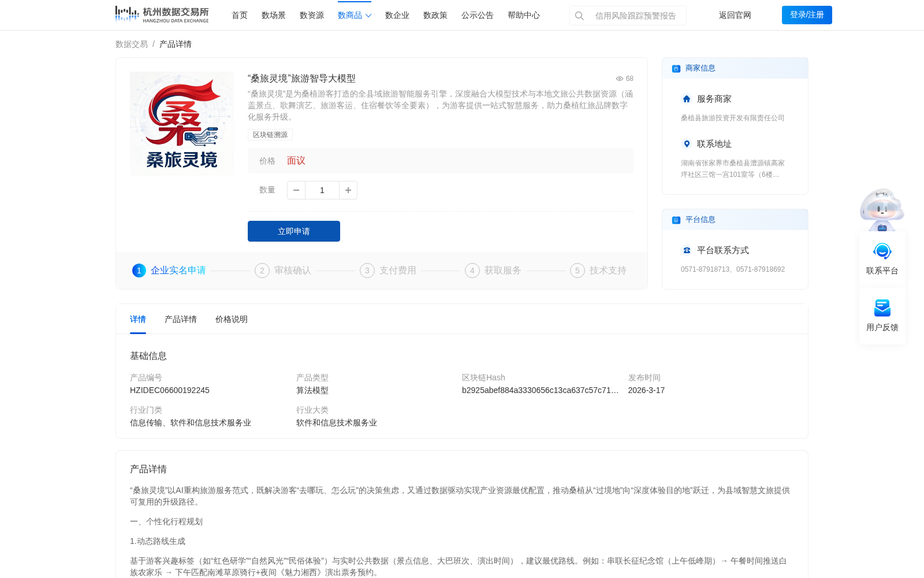Open the 数场景 nav item

pos(274,15)
